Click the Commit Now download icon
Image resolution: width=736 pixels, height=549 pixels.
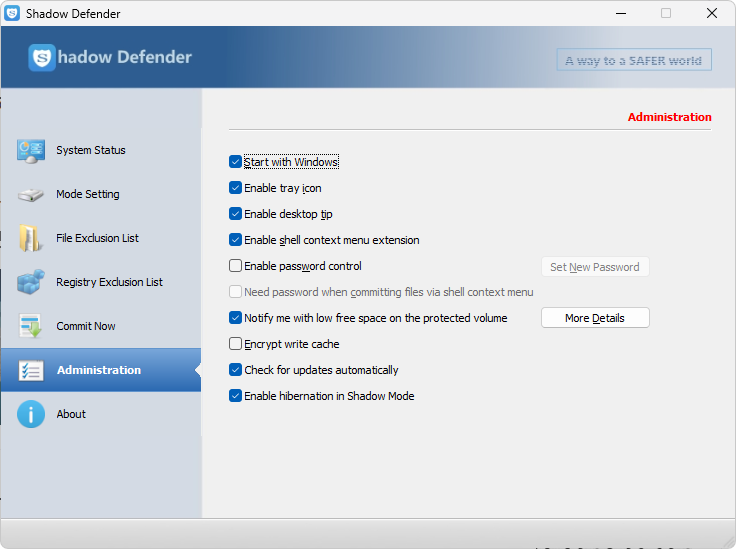pyautogui.click(x=31, y=326)
